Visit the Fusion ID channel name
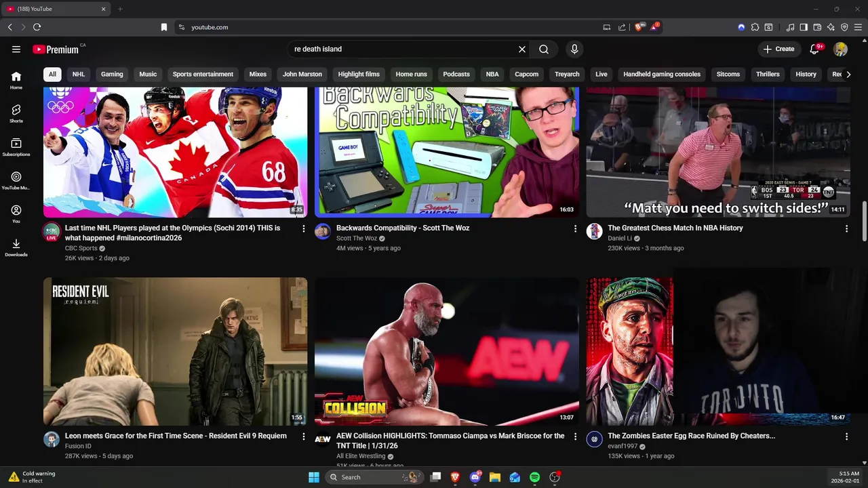 pyautogui.click(x=78, y=446)
